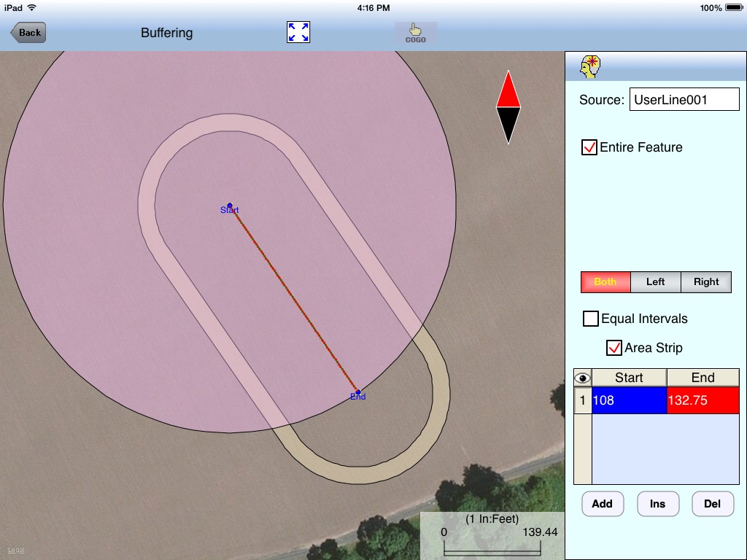This screenshot has height=560, width=747.
Task: Uncheck the Entire Feature checkbox
Action: pyautogui.click(x=589, y=147)
